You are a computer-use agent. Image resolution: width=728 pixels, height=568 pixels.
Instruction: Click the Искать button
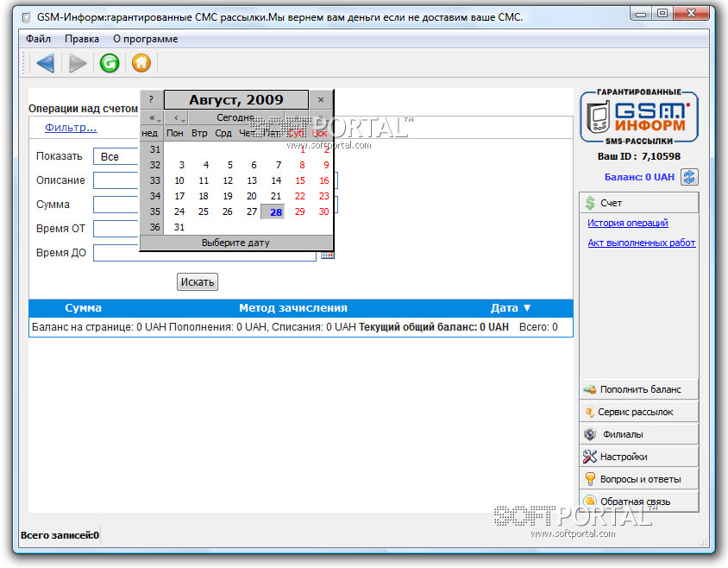click(198, 282)
